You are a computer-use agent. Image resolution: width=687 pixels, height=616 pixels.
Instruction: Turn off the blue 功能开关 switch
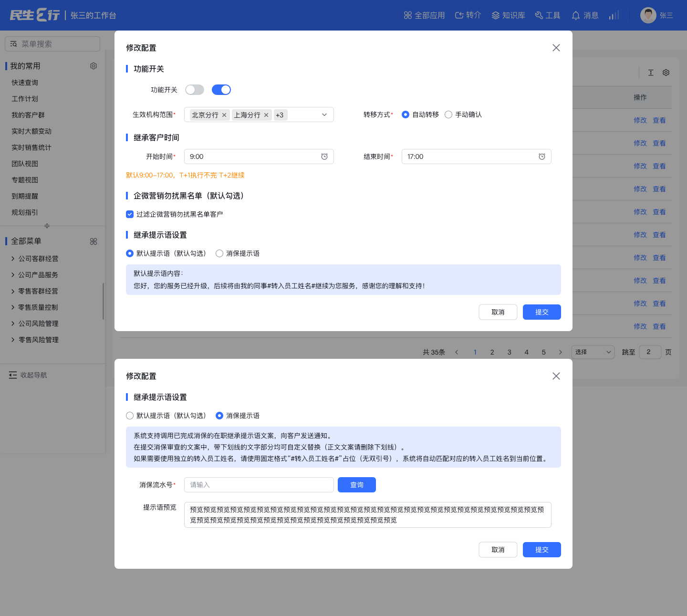[221, 90]
